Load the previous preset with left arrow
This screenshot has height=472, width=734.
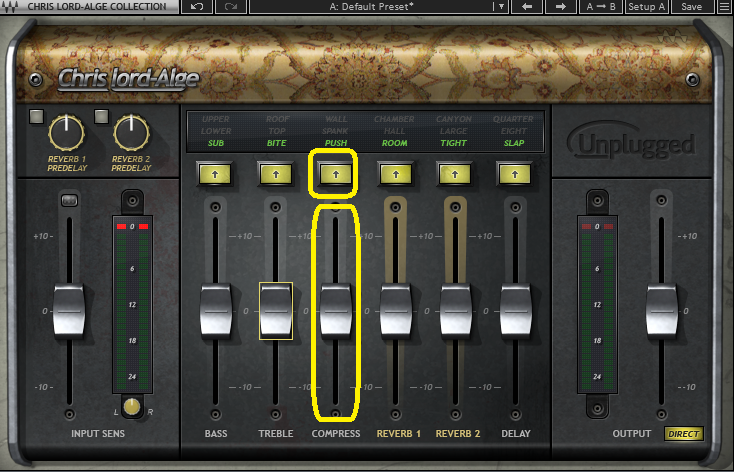(x=526, y=7)
